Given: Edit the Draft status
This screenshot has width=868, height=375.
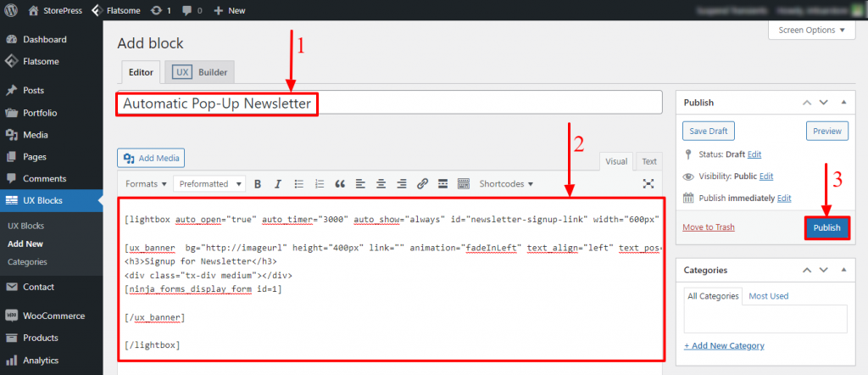Looking at the screenshot, I should pos(754,154).
